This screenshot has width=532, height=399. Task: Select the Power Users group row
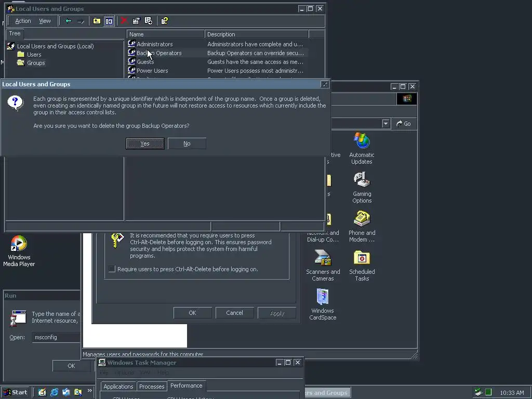[x=217, y=71]
